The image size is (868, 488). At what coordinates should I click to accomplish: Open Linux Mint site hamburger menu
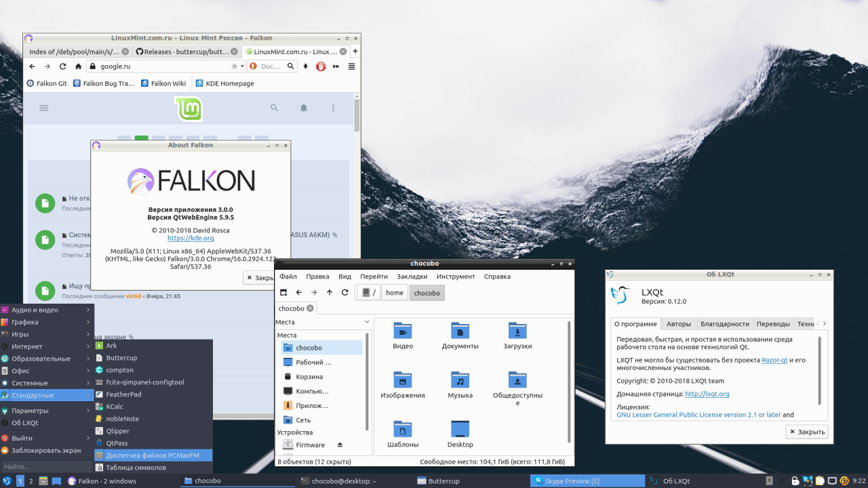(44, 108)
